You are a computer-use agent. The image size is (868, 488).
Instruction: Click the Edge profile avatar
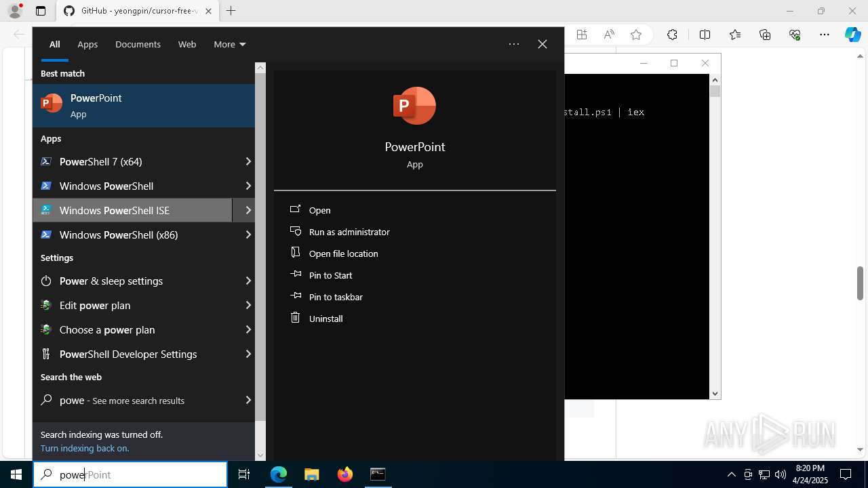15,11
